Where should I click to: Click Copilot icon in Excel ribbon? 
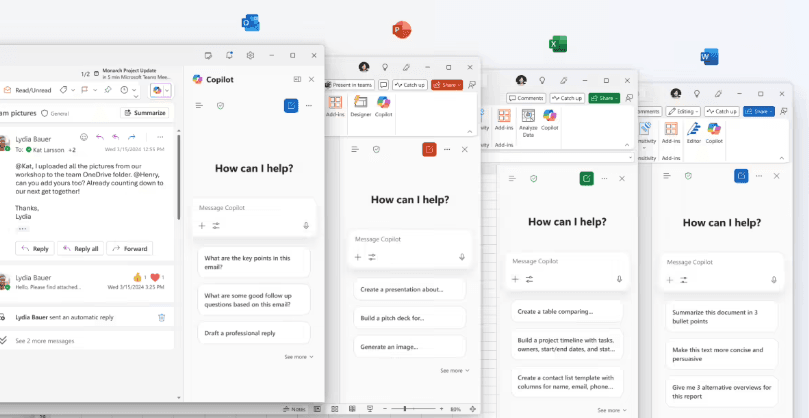point(550,120)
